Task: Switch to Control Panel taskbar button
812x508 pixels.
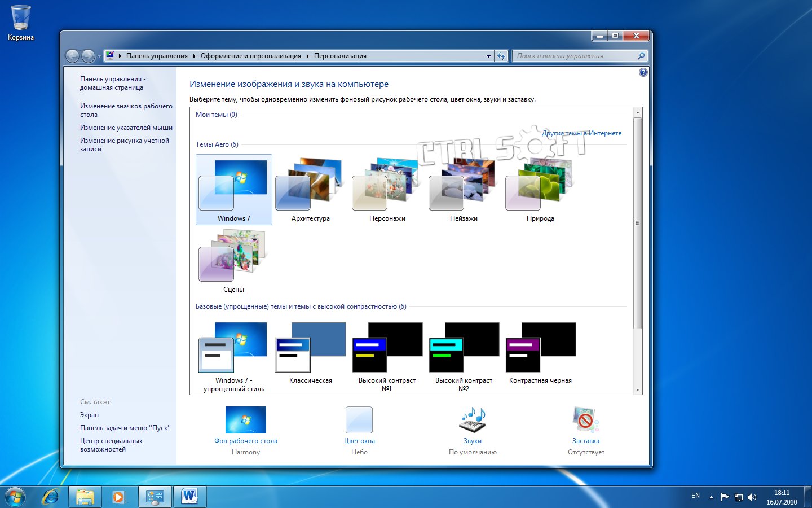Action: 155,497
